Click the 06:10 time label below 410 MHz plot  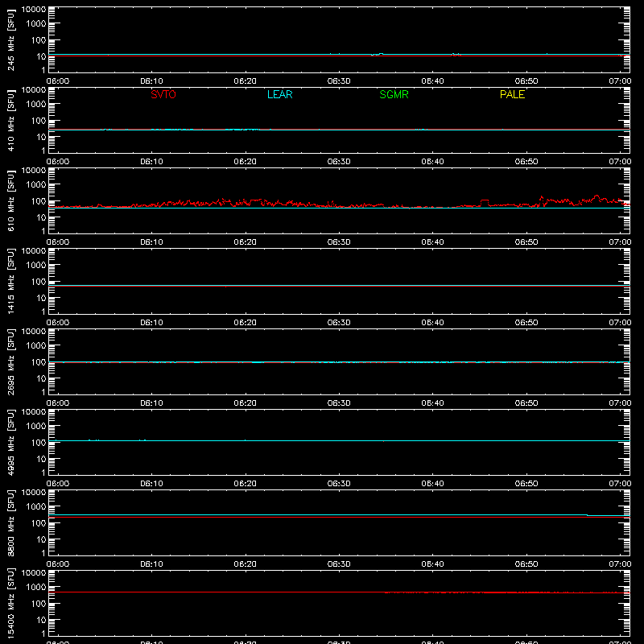151,162
